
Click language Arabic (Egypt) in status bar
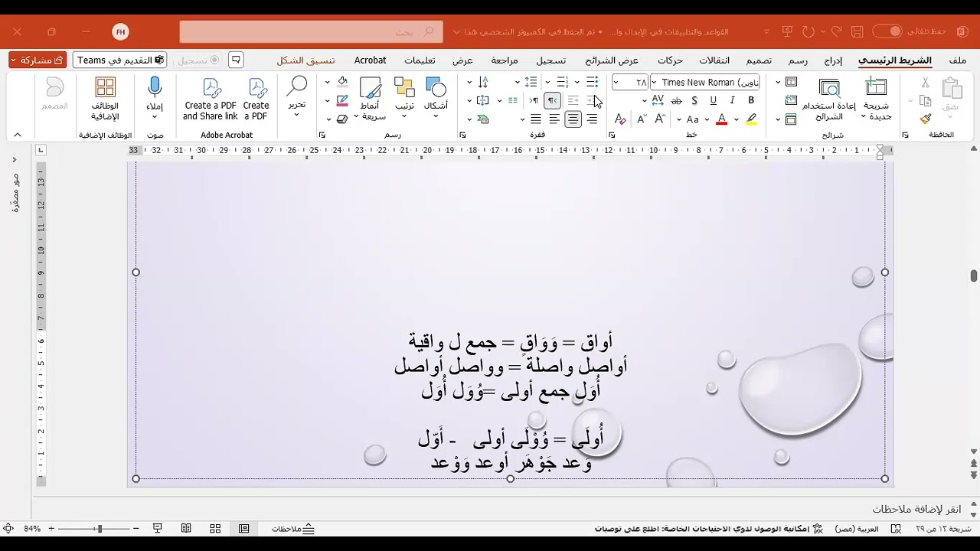[x=856, y=529]
